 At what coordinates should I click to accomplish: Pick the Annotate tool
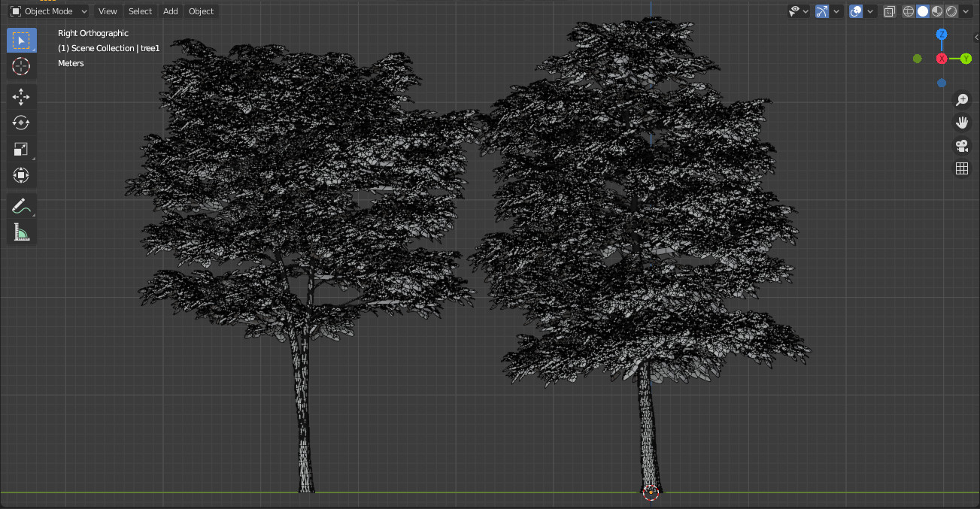[x=21, y=205]
